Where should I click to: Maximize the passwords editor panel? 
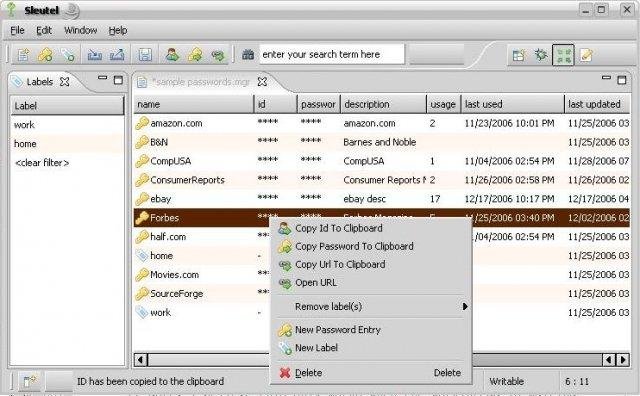[x=622, y=80]
